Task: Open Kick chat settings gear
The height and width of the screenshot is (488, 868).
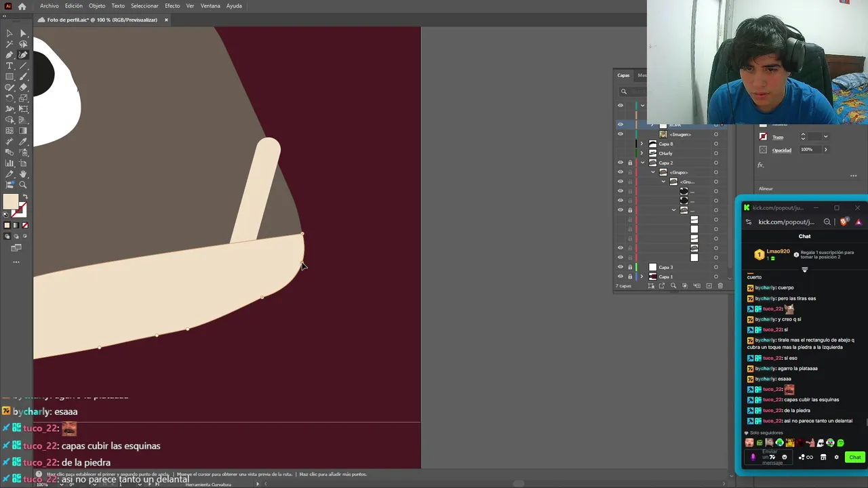Action: 836,457
